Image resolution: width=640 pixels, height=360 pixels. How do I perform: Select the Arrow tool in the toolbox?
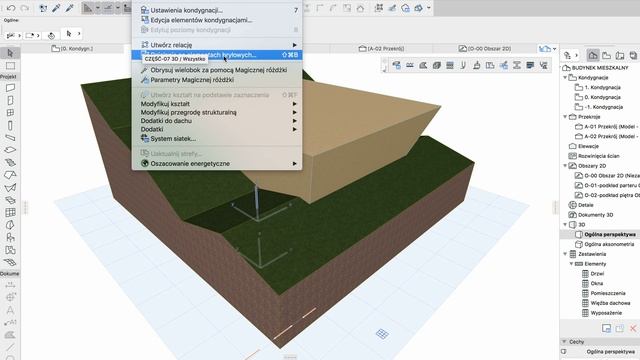[x=10, y=53]
